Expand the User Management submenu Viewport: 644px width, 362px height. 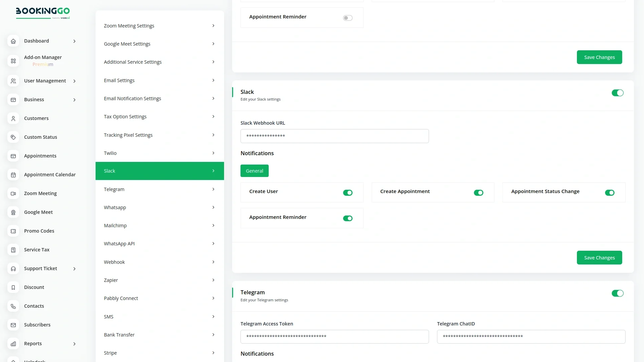pos(74,81)
